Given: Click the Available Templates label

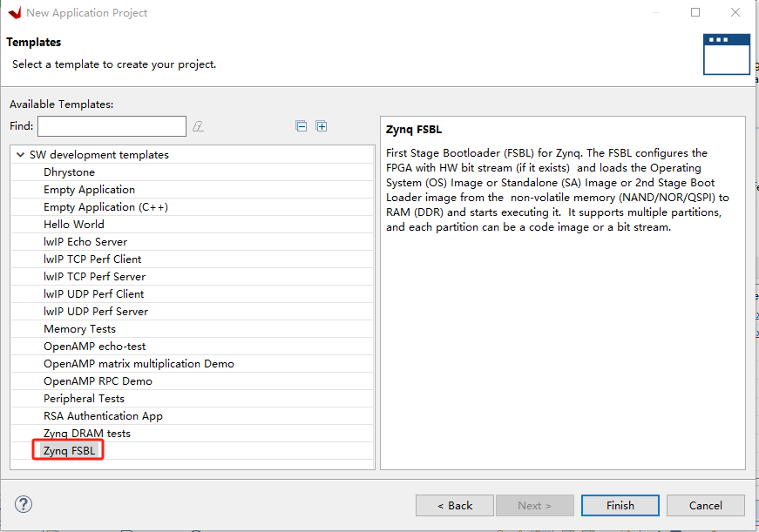Looking at the screenshot, I should [x=62, y=104].
